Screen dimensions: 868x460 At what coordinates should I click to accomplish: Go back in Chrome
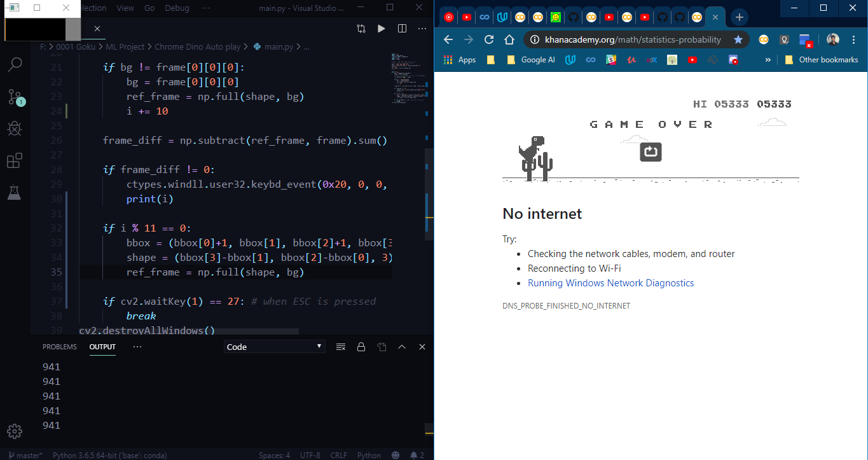(448, 39)
